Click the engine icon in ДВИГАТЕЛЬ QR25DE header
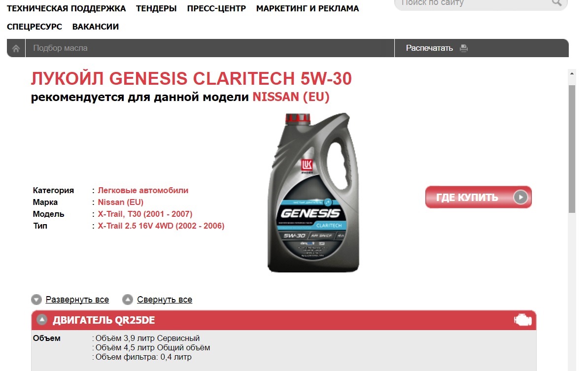The image size is (588, 371). click(x=523, y=320)
